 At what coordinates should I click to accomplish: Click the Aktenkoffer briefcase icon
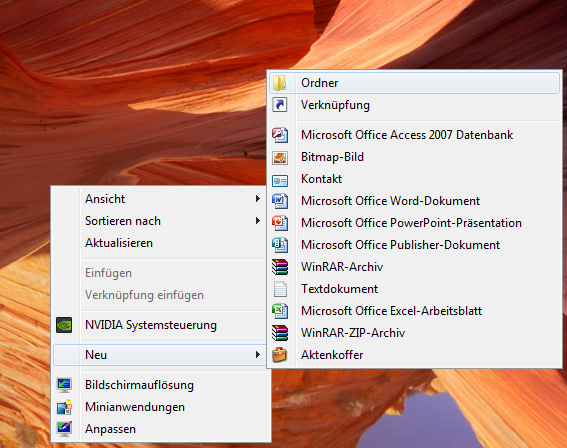coord(280,355)
